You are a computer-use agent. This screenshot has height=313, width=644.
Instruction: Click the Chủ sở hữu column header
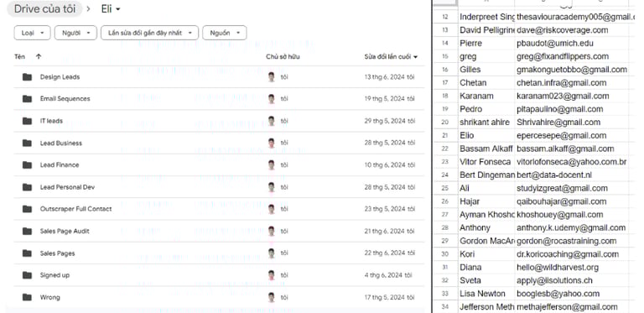pyautogui.click(x=283, y=57)
